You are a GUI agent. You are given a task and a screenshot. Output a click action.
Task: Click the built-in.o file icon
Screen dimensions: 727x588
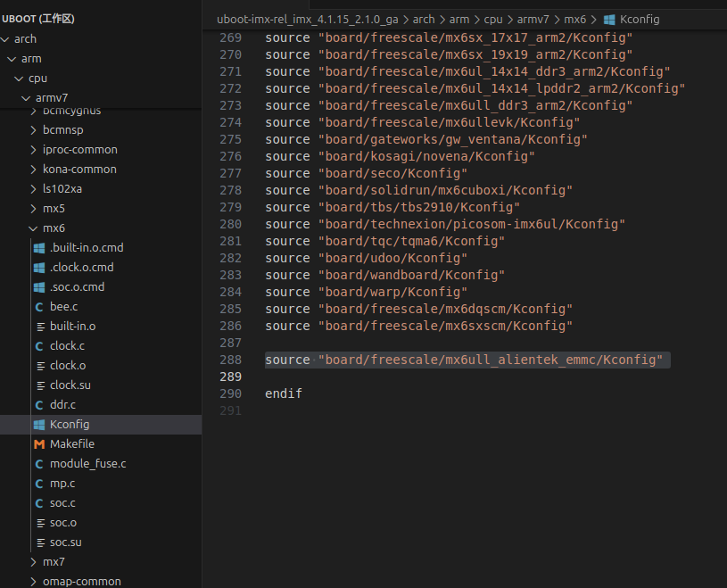[40, 327]
